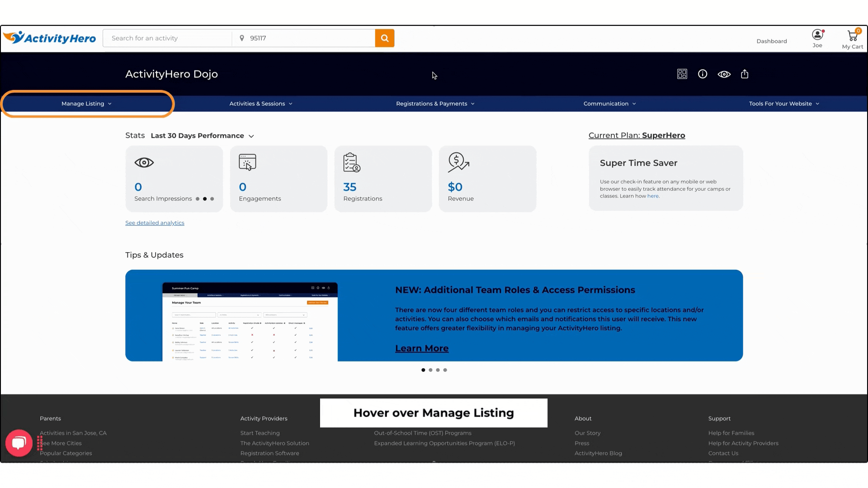The width and height of the screenshot is (868, 488).
Task: Click the Search Impressions eye icon
Action: pos(145,162)
